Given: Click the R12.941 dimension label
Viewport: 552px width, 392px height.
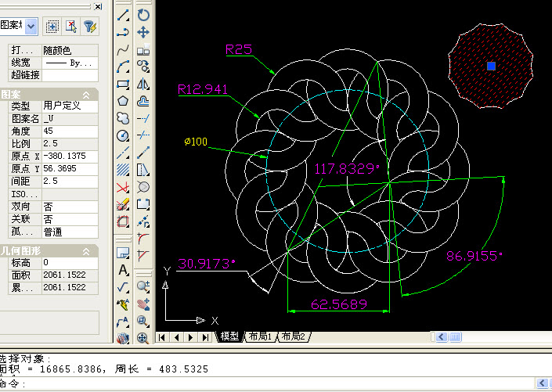Looking at the screenshot, I should pyautogui.click(x=203, y=89).
